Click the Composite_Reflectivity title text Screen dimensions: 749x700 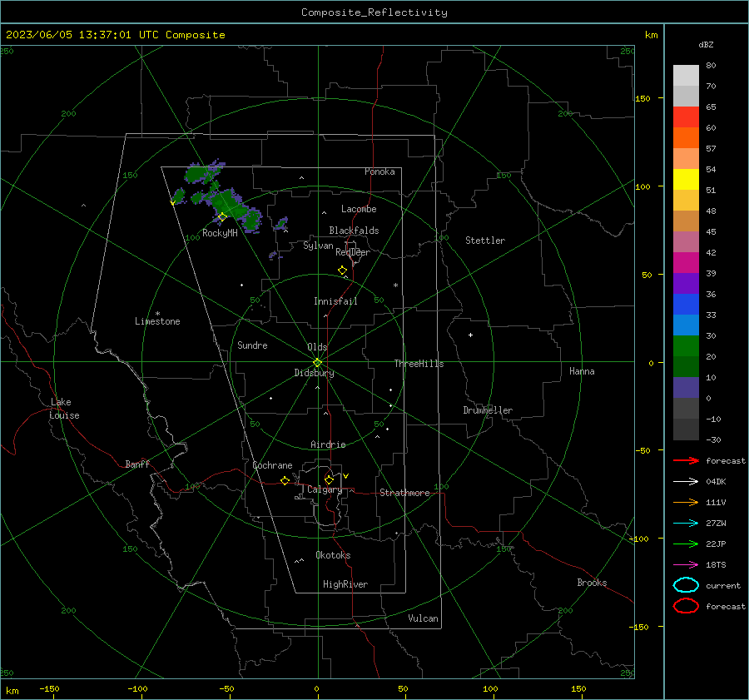(x=374, y=12)
